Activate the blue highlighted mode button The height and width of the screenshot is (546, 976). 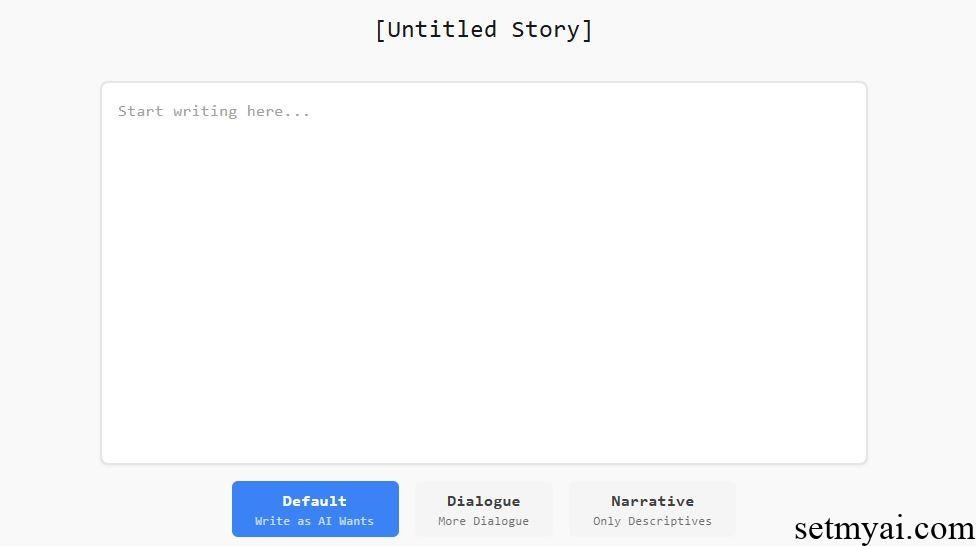(x=315, y=509)
